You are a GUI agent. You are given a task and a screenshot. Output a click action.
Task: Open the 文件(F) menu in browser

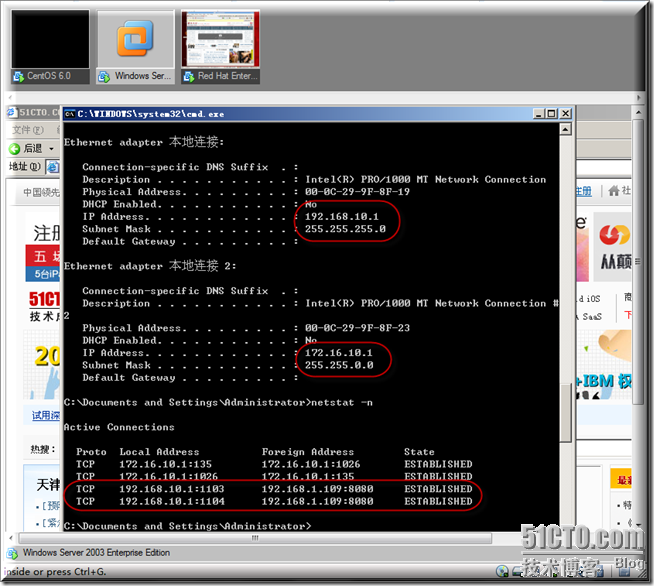click(28, 130)
